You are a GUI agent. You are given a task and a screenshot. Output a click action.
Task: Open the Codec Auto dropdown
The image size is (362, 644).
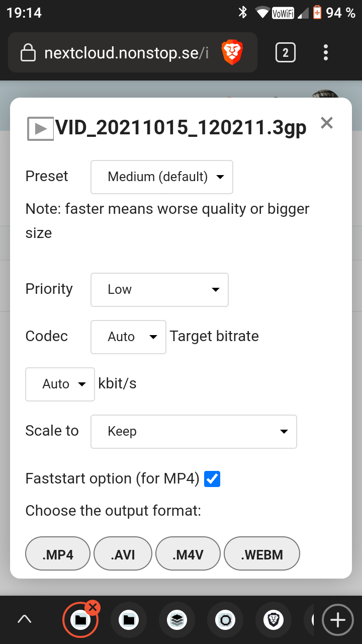128,337
